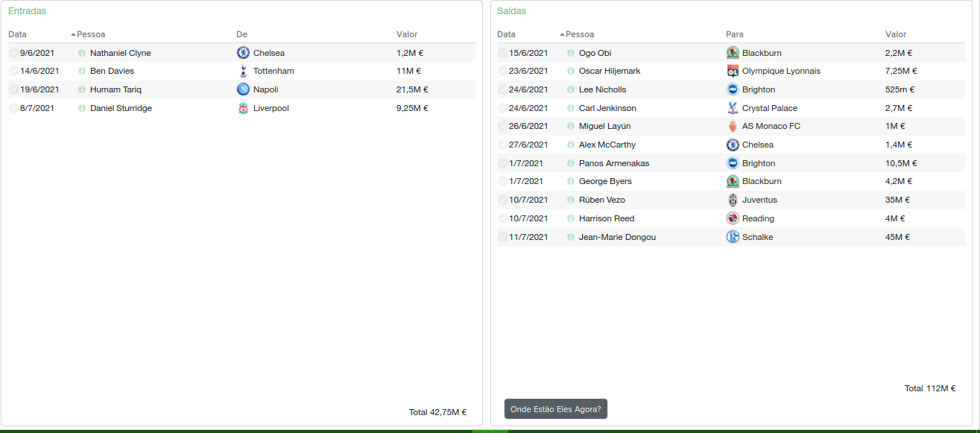Click the Napoli club badge
Viewport: 980px width, 433px height.
pyautogui.click(x=243, y=89)
